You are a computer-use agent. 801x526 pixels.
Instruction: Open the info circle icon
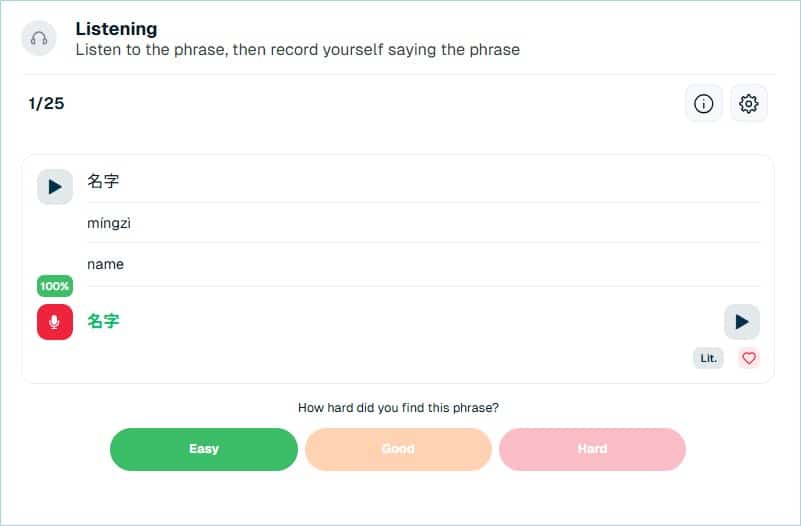[x=703, y=104]
